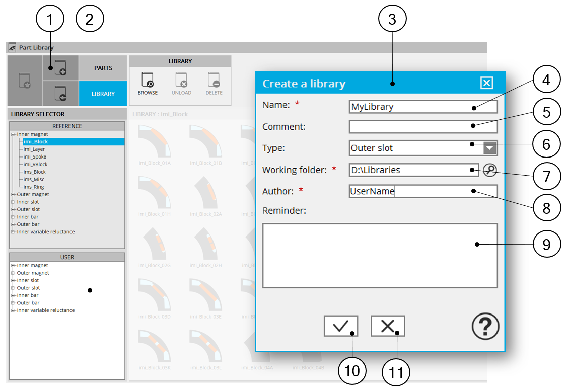568x392 pixels.
Task: Click the create new library icon
Action: [60, 68]
